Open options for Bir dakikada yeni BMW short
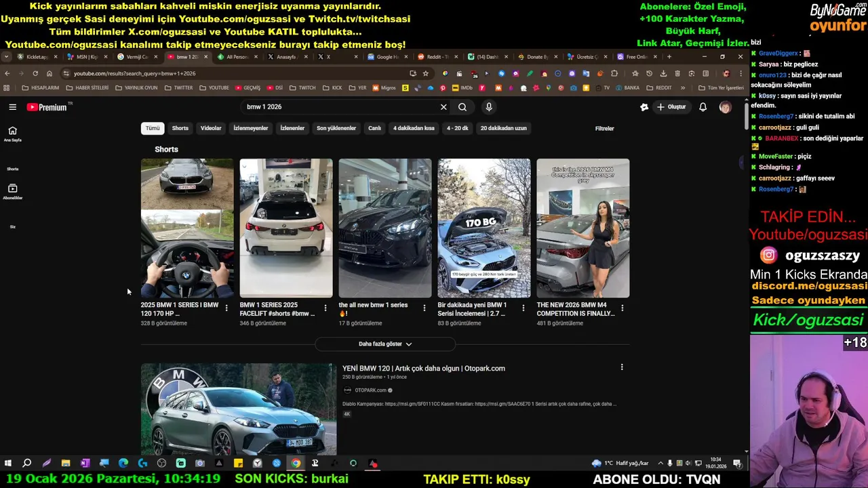 click(524, 308)
